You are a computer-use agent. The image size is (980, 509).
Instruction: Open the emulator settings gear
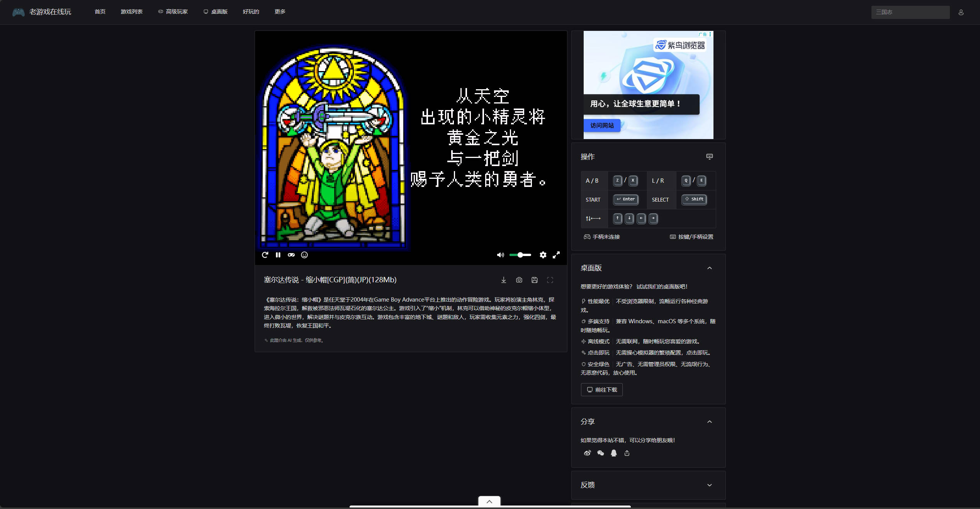click(543, 255)
